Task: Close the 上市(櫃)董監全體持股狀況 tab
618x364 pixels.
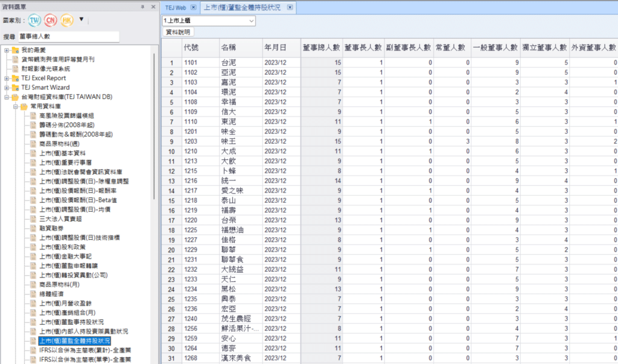Action: pos(290,7)
